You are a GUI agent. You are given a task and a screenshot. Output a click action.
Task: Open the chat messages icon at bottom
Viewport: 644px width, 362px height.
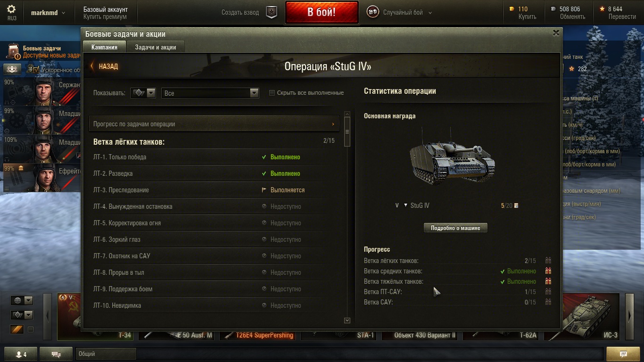coord(56,354)
